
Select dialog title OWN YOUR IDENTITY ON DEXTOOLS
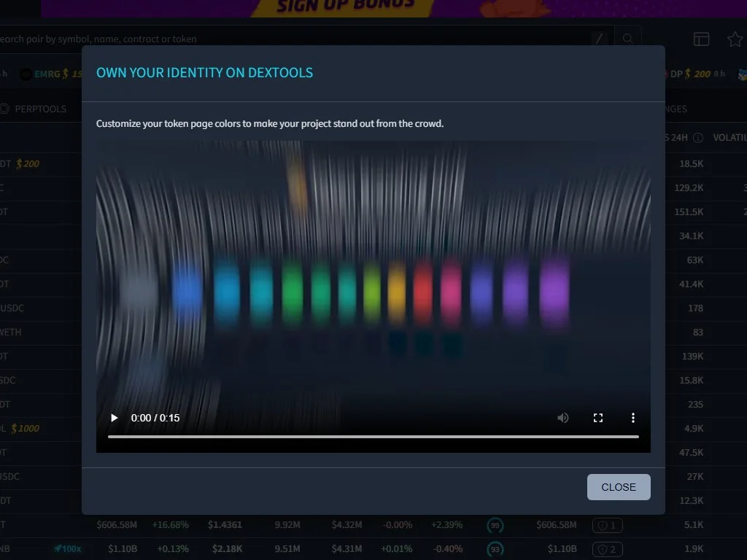(x=204, y=72)
